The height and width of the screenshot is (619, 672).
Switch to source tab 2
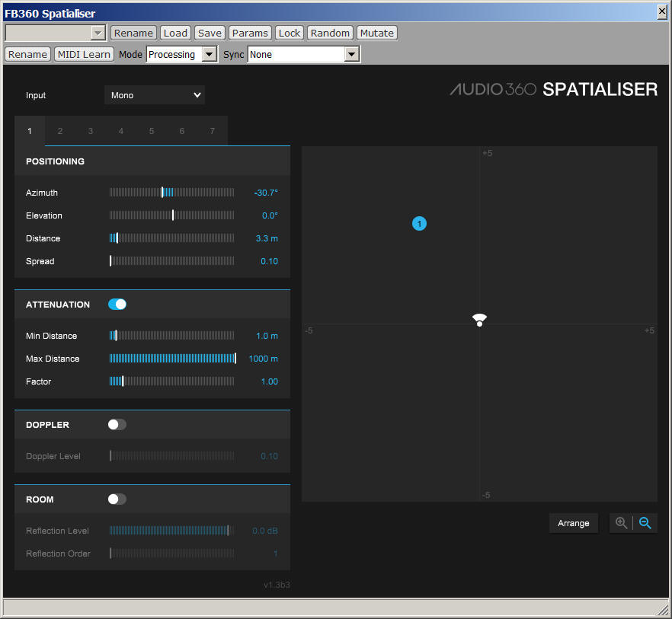60,131
